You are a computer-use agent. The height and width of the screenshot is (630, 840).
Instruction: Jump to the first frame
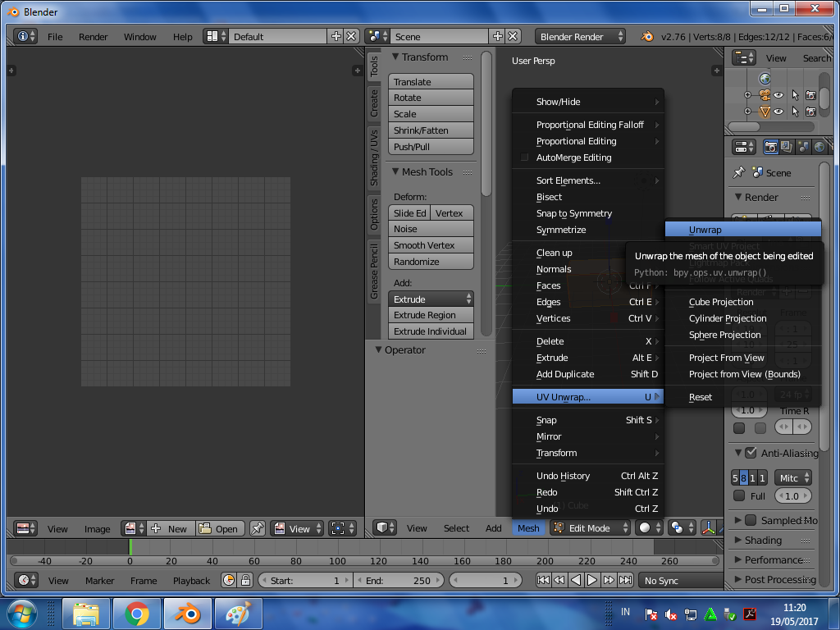[543, 580]
